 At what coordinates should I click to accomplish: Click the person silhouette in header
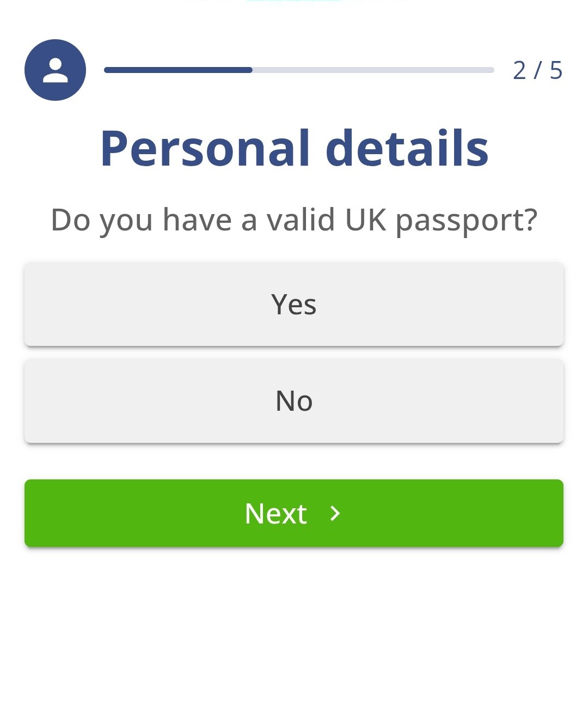click(x=55, y=70)
